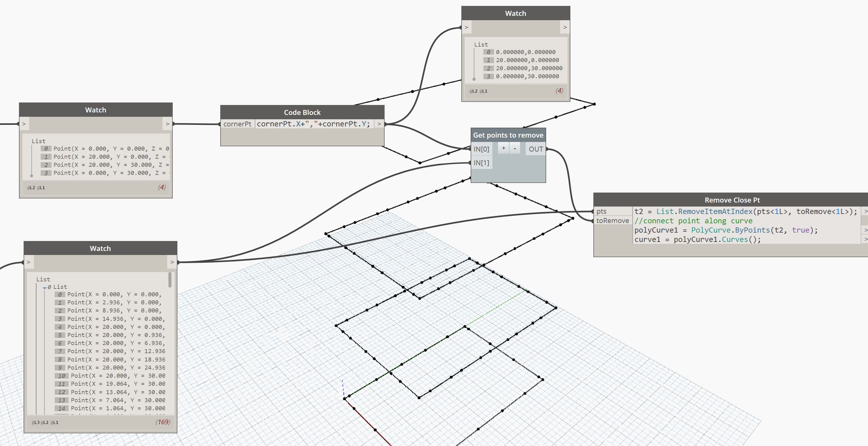Screen dimensions: 868x446
Task: Select the 20.000000,30.000000 item in the top-right Watch node
Action: pyautogui.click(x=529, y=68)
